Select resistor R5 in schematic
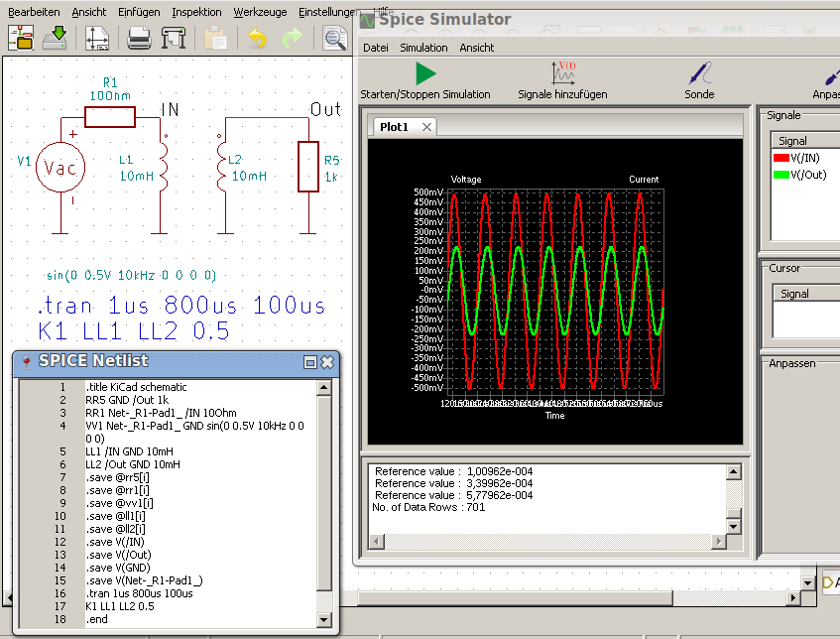This screenshot has height=639, width=840. point(308,166)
